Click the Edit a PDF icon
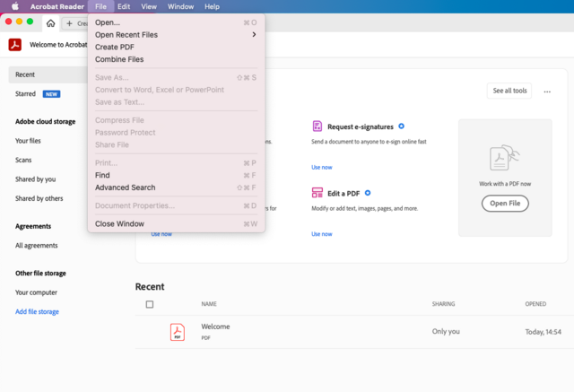 coord(317,193)
